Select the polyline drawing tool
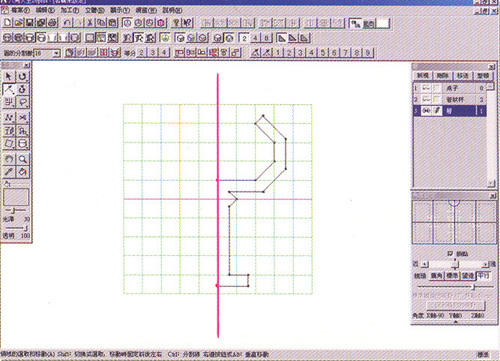The image size is (500, 361). pos(9,89)
